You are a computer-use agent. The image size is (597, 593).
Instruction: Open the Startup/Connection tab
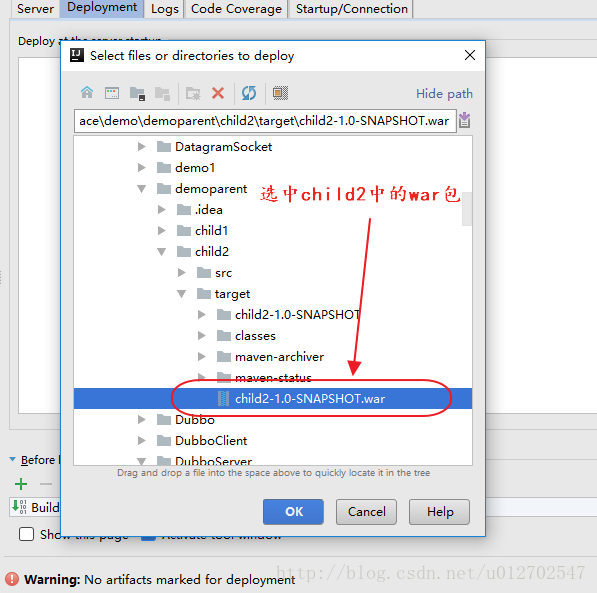(351, 8)
